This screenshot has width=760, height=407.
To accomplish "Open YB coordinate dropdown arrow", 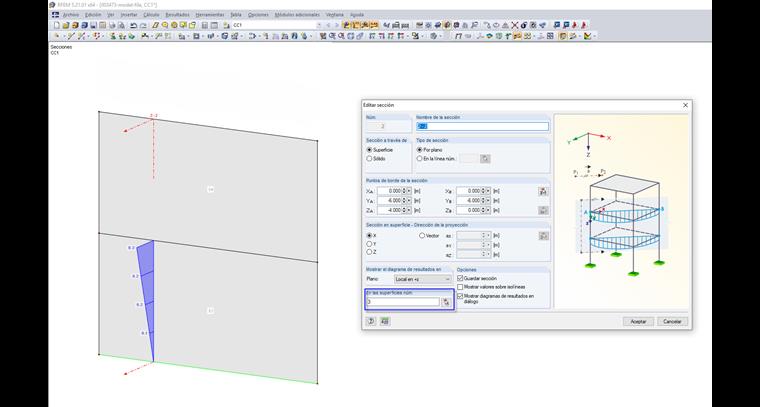I will pyautogui.click(x=489, y=201).
